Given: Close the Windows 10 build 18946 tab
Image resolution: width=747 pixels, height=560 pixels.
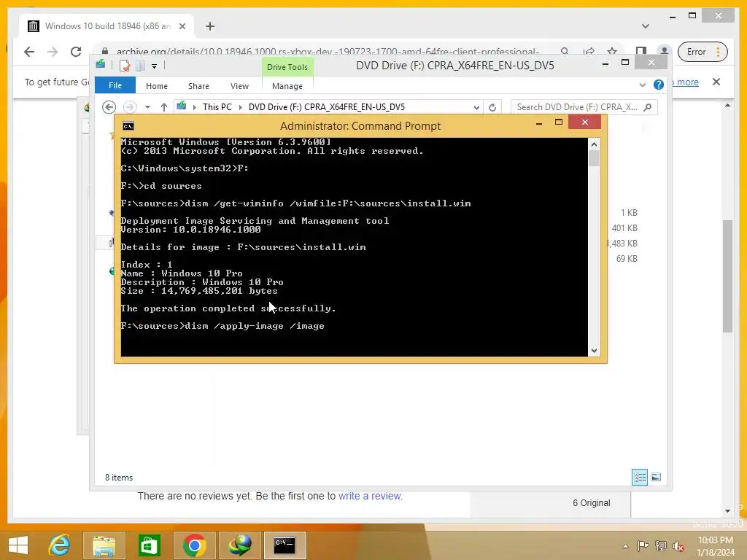Looking at the screenshot, I should [182, 26].
